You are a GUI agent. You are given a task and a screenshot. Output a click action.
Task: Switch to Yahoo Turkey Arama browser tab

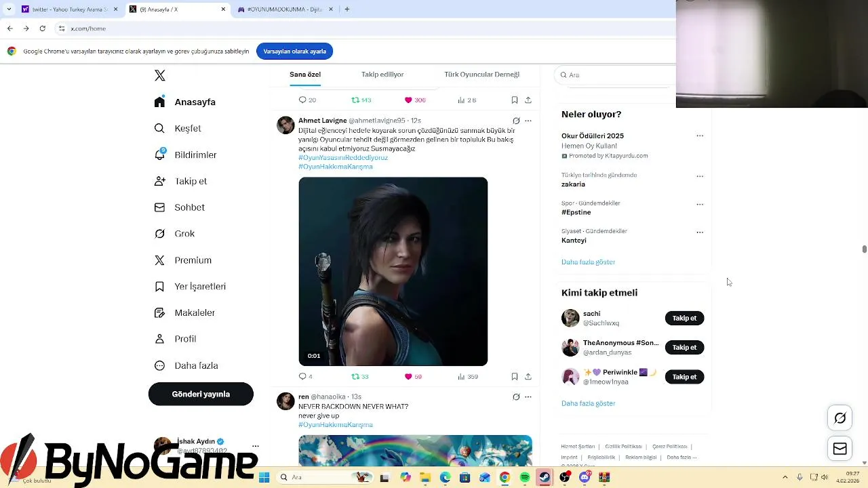pos(70,9)
